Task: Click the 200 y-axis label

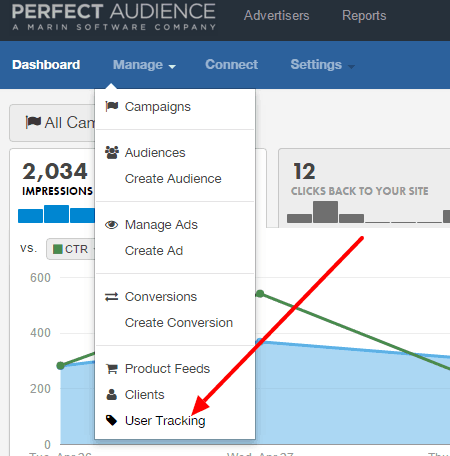Action: (40, 389)
